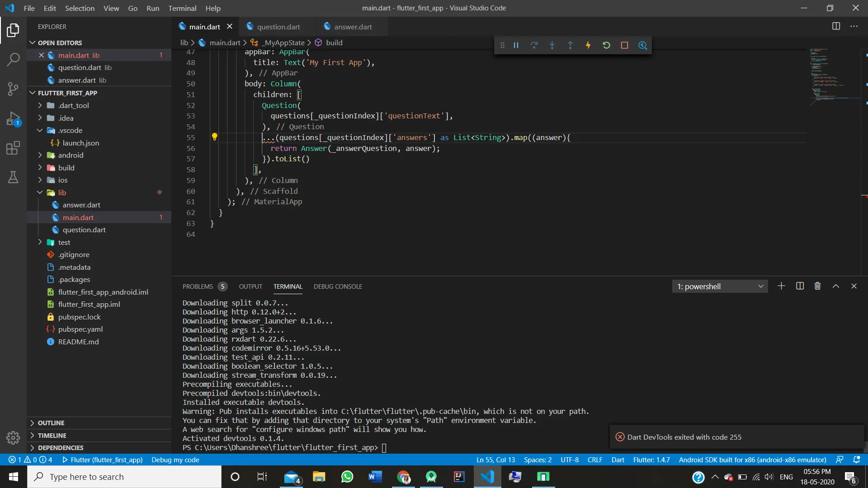Expand the android folder

71,155
